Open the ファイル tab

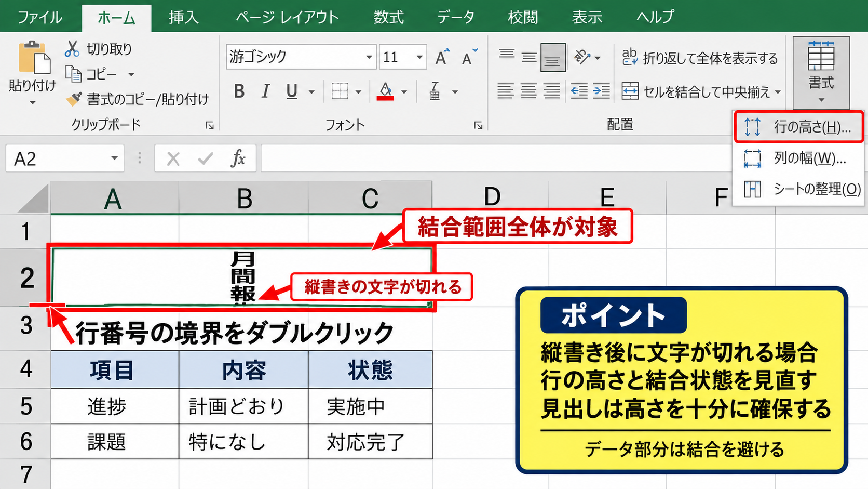[40, 17]
